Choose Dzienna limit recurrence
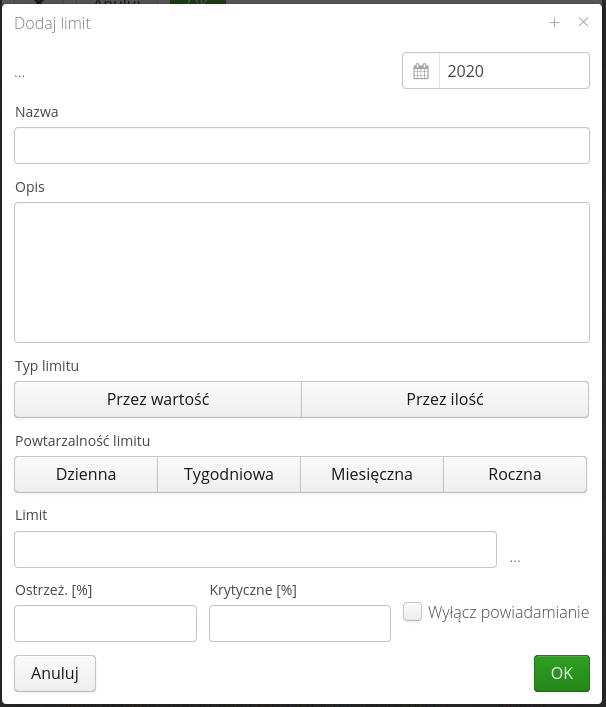This screenshot has width=606, height=707. pos(86,474)
